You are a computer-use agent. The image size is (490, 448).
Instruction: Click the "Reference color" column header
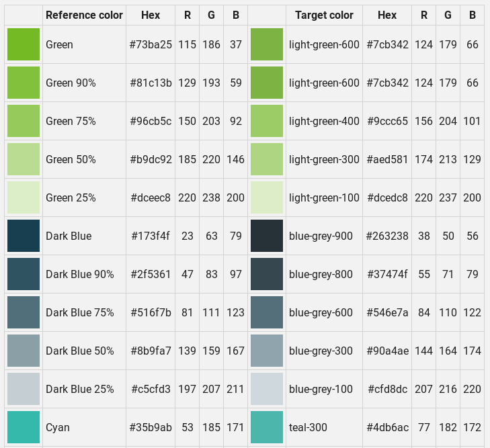pos(84,15)
